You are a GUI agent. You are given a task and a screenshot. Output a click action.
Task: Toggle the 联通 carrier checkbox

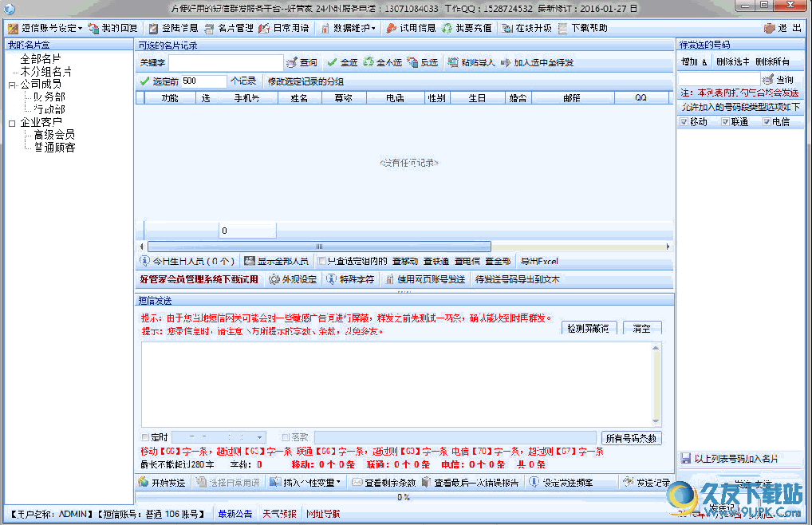tap(725, 121)
